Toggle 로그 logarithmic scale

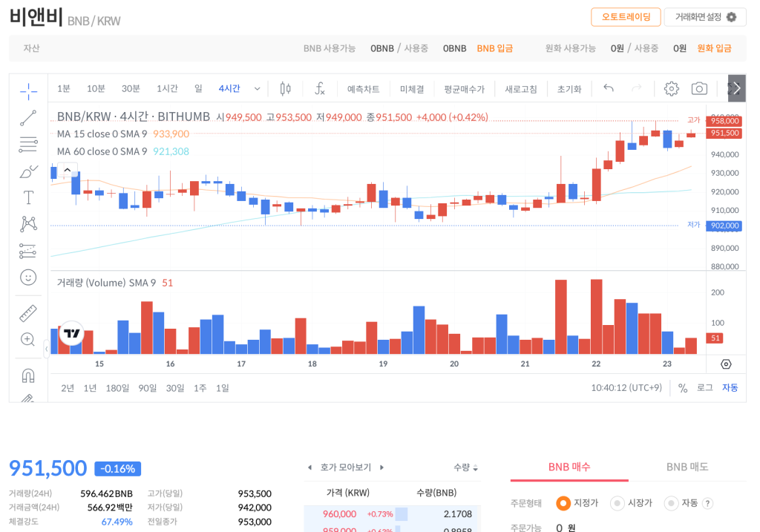(705, 387)
